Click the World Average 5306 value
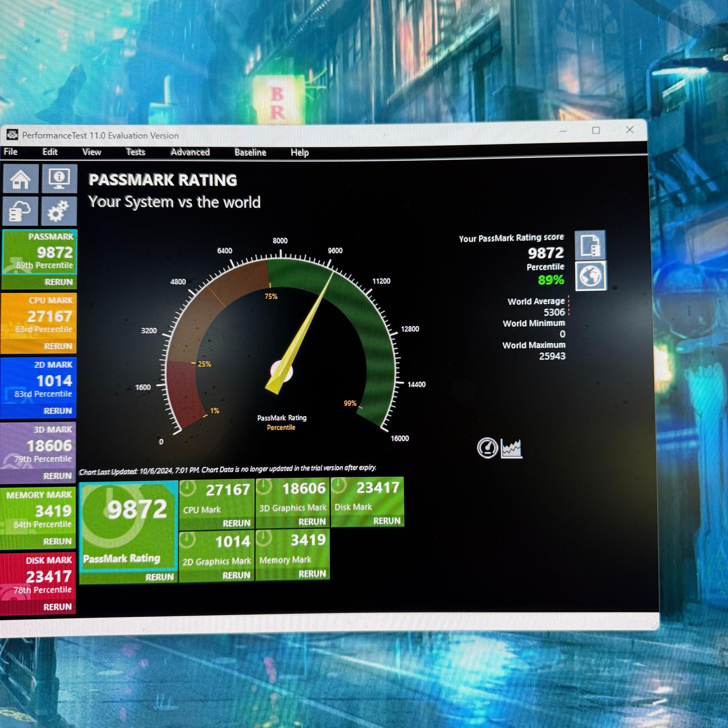This screenshot has width=728, height=728. click(554, 312)
